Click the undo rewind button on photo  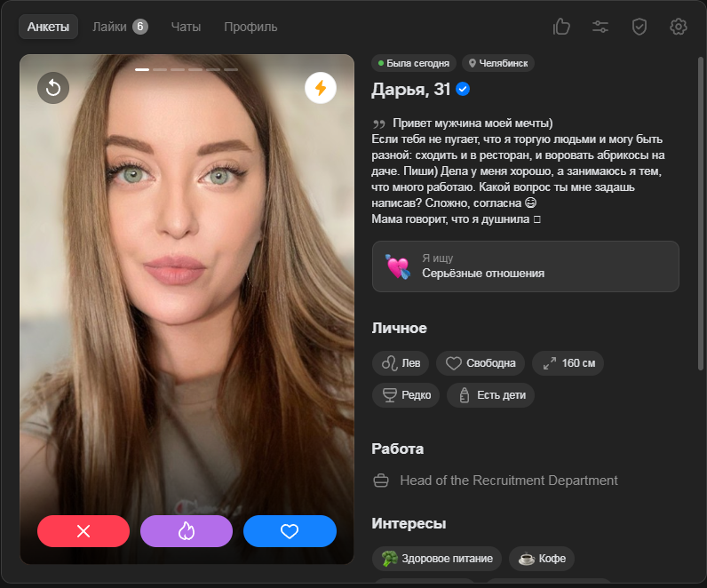click(53, 88)
